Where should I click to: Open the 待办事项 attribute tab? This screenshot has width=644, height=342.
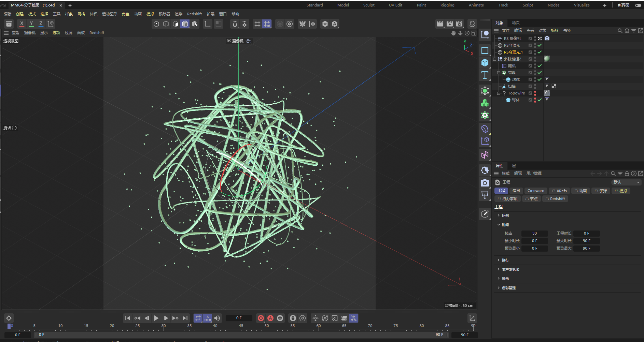point(507,199)
